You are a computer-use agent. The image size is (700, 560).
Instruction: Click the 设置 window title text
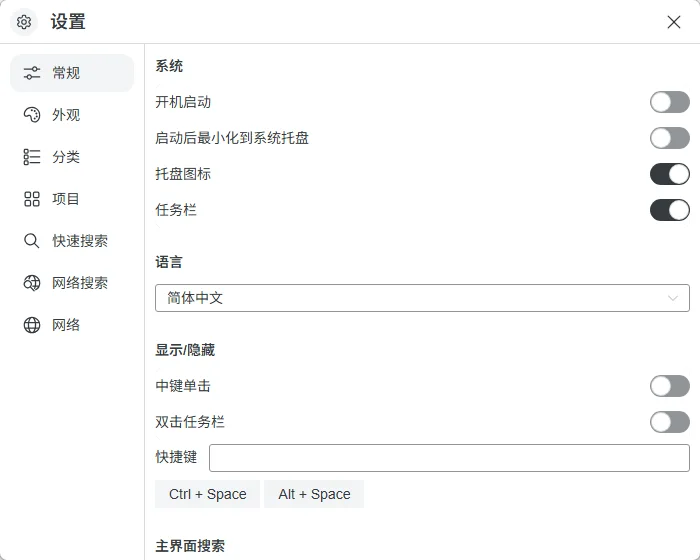pos(68,21)
